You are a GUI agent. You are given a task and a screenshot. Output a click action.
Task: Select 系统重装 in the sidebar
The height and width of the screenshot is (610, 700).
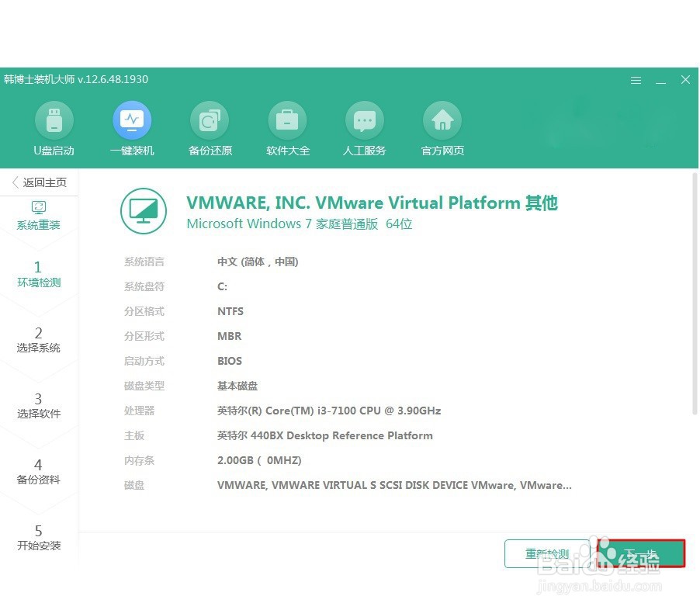38,216
